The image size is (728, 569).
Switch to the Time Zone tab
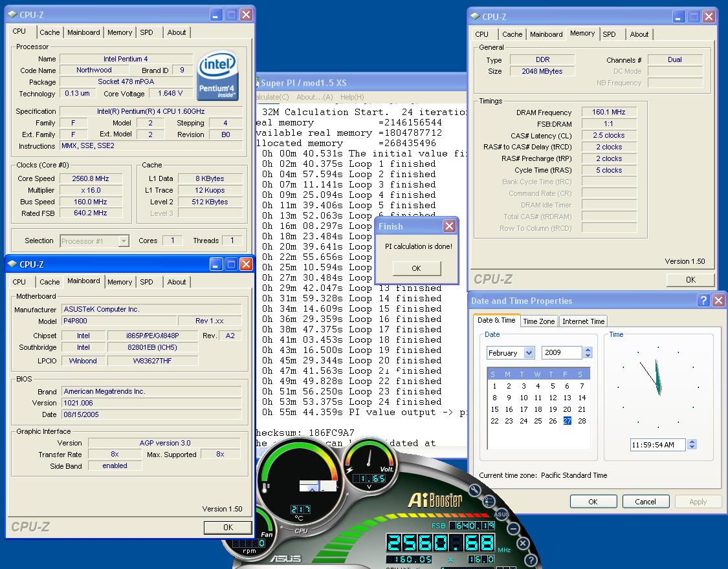tap(538, 321)
